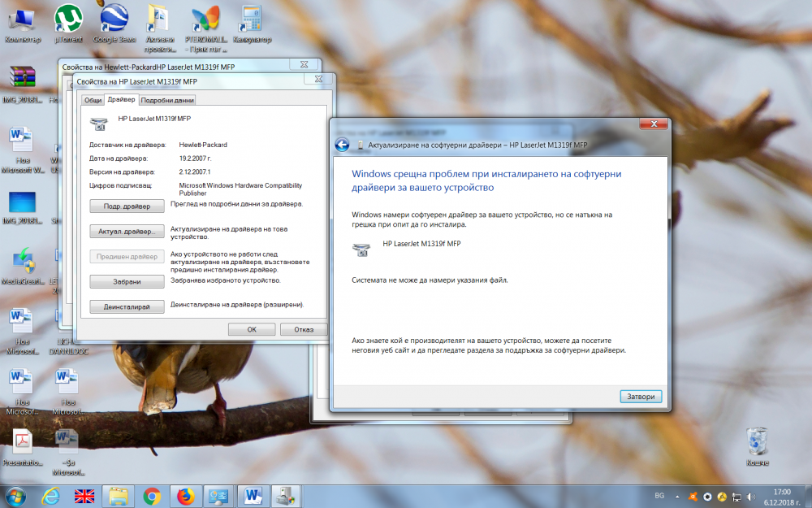Switch to the Word taskbar button
This screenshot has width=812, height=508.
(253, 497)
